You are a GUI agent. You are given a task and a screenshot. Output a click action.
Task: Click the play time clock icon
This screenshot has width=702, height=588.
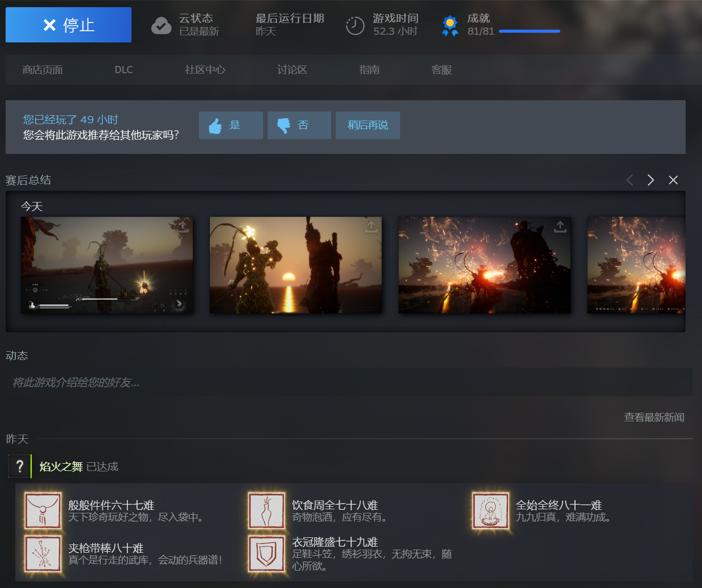pos(355,26)
